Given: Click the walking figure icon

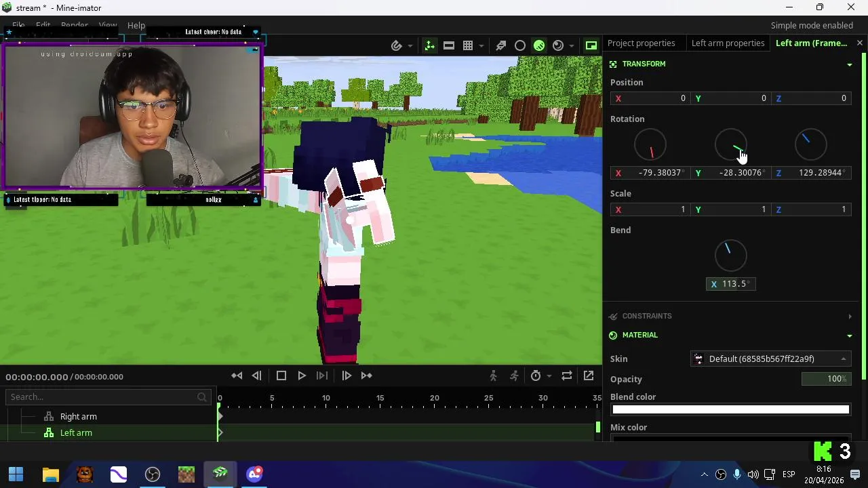Looking at the screenshot, I should 493,375.
